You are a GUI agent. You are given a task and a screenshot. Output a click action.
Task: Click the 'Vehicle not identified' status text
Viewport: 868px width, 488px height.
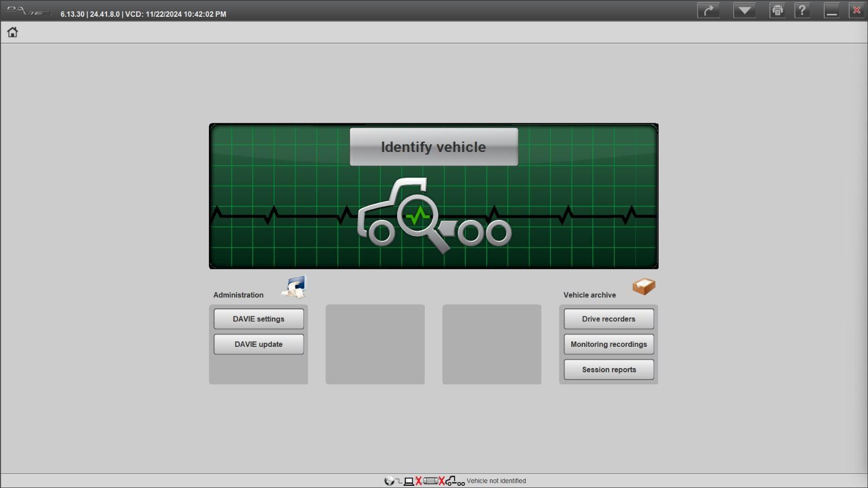click(496, 481)
